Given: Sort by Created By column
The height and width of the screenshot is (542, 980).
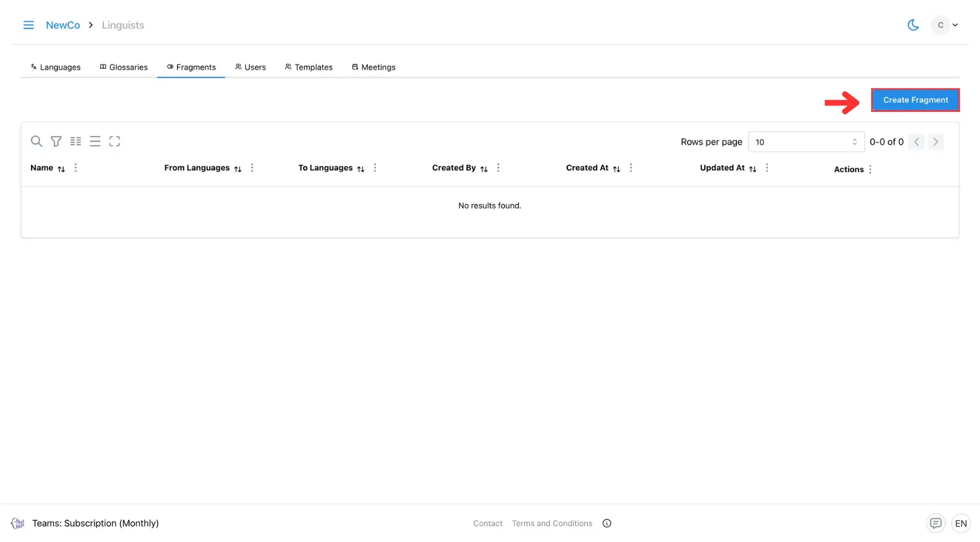Looking at the screenshot, I should (x=484, y=169).
